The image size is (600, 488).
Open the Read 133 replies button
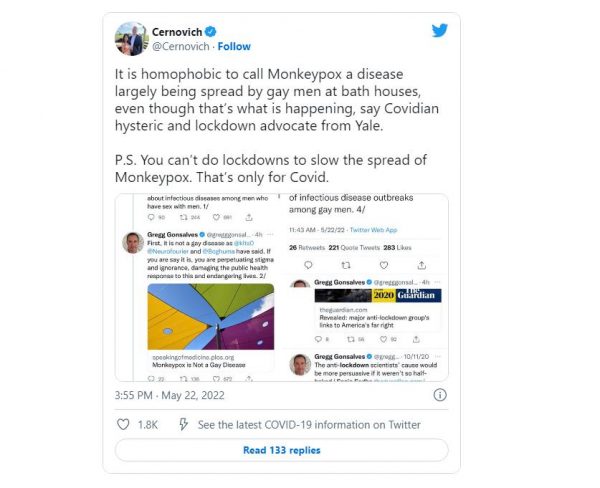coord(282,450)
